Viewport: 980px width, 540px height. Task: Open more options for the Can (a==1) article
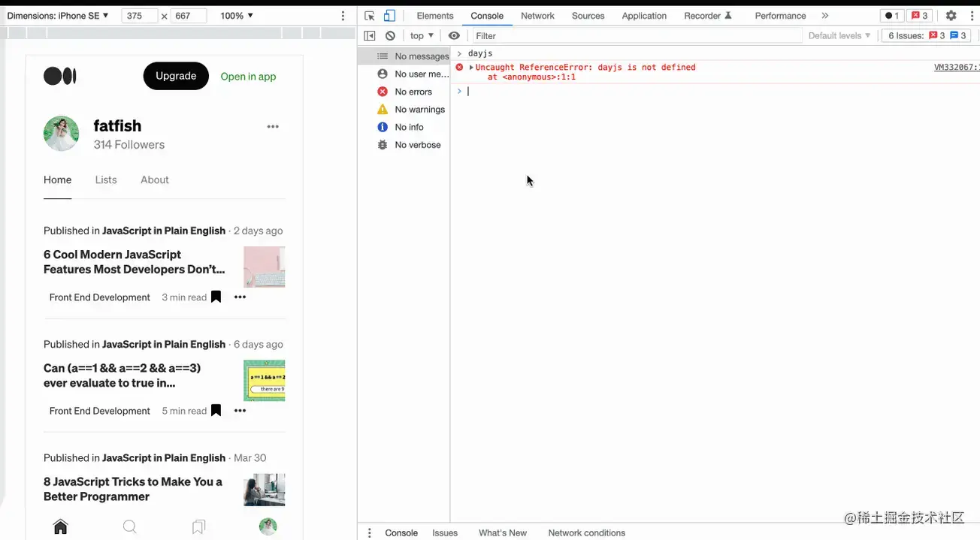(240, 411)
